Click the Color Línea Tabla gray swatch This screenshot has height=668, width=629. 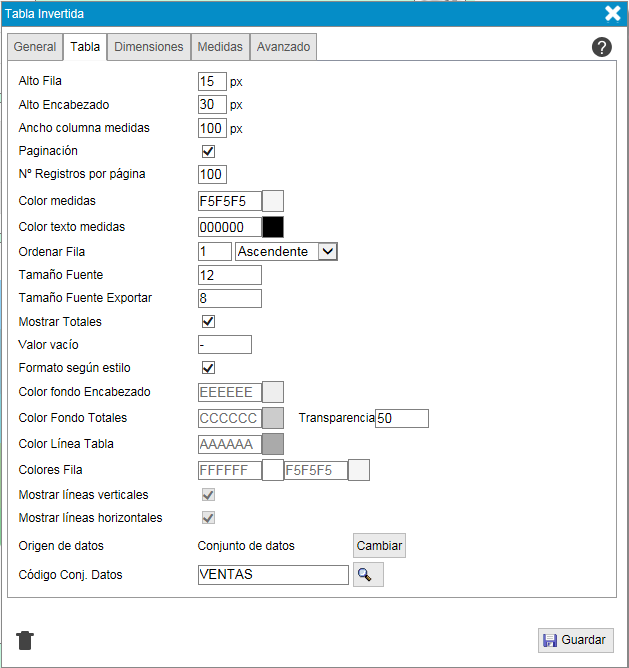pos(273,444)
